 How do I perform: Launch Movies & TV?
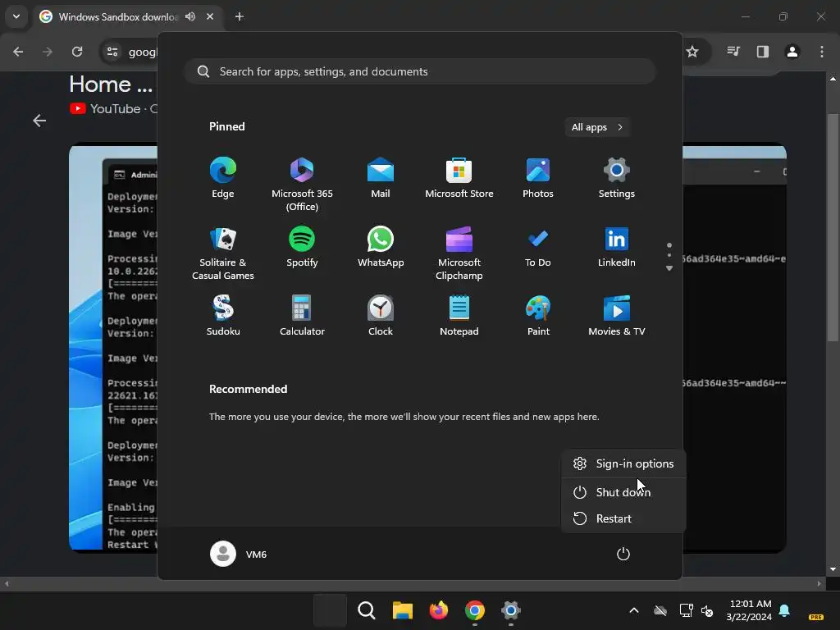coord(617,316)
